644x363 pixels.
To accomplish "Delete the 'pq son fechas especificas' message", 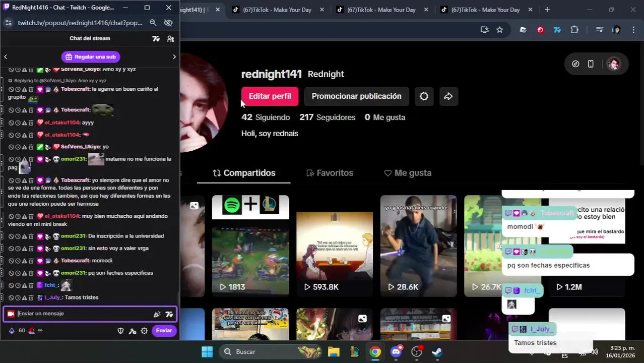I will 31,273.
